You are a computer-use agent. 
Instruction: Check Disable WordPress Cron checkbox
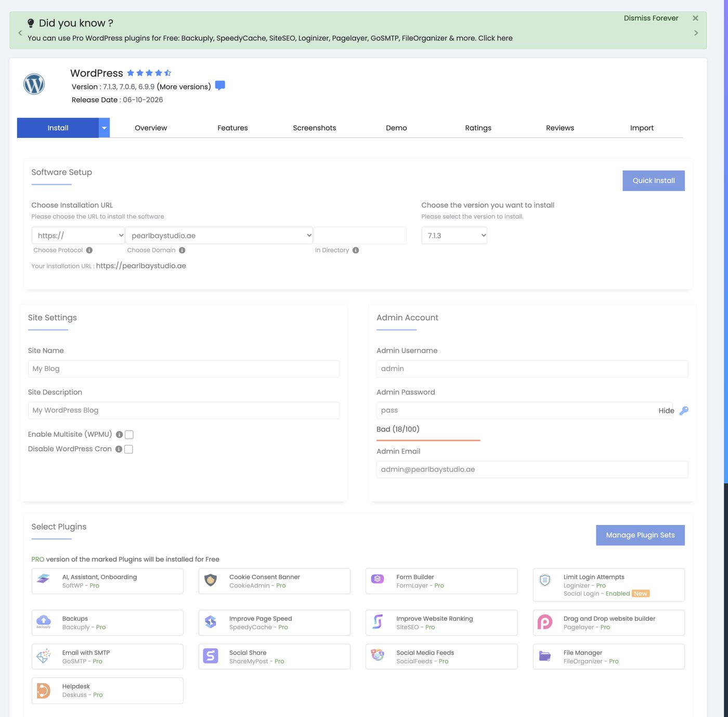click(x=129, y=449)
